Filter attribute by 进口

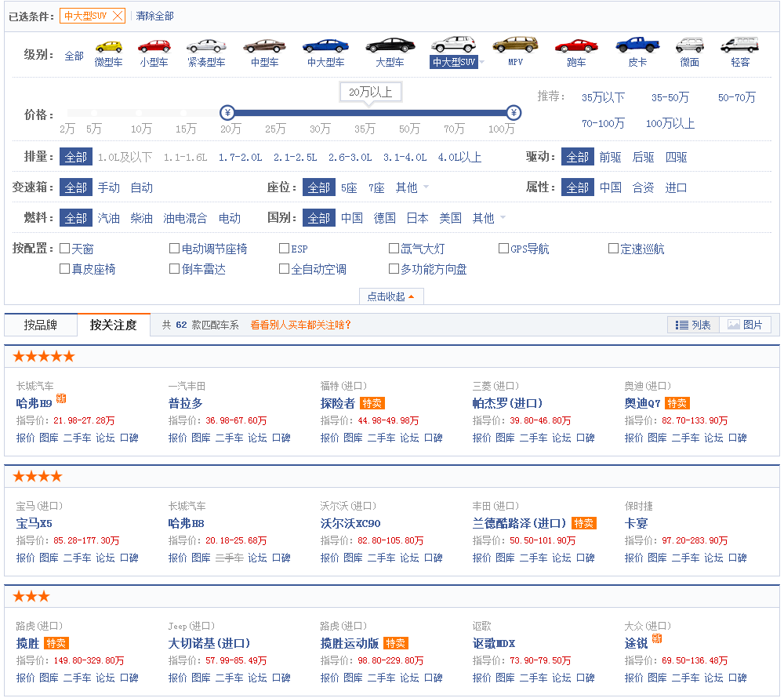click(x=676, y=187)
